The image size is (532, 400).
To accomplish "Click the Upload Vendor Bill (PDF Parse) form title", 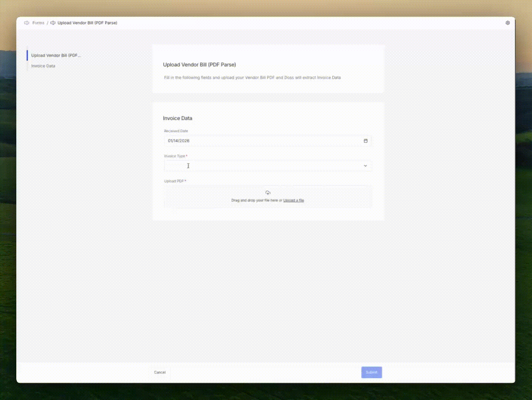I will click(199, 64).
